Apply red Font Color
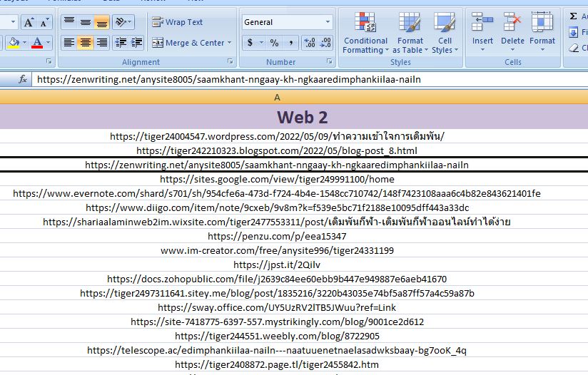The height and width of the screenshot is (375, 588). 37,42
